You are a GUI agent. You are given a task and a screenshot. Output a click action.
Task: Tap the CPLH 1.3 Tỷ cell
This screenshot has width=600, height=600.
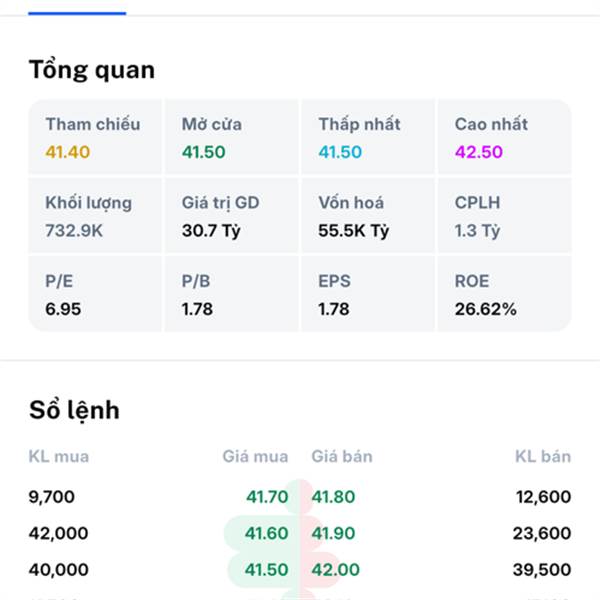click(x=505, y=215)
